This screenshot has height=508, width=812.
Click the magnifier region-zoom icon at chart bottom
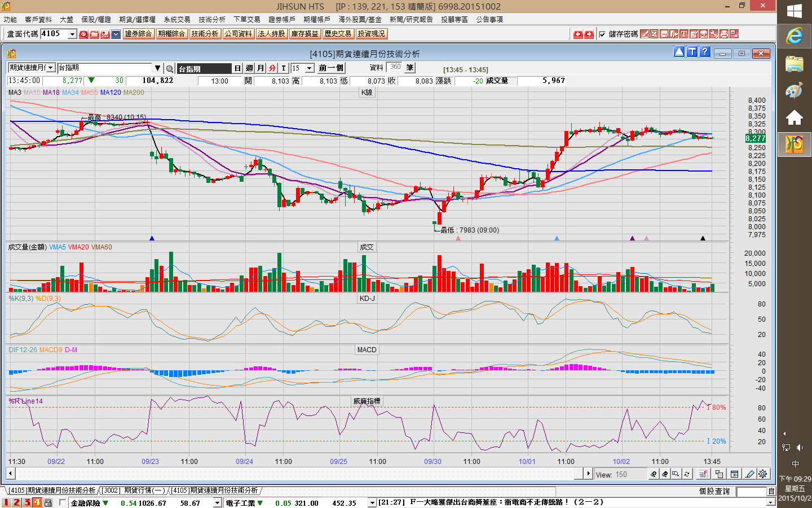pyautogui.click(x=676, y=474)
